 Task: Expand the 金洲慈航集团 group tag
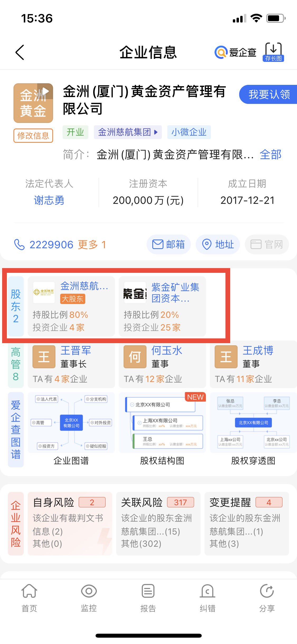tap(128, 132)
